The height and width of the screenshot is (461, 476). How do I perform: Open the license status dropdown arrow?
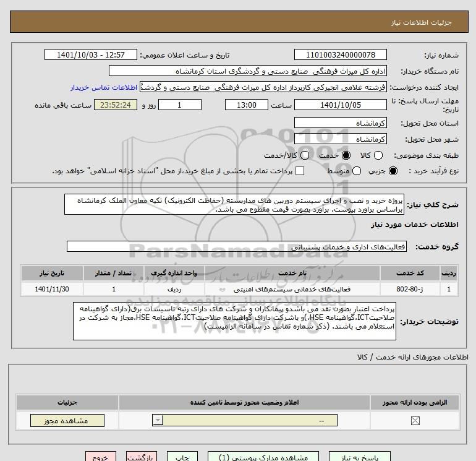158,421
